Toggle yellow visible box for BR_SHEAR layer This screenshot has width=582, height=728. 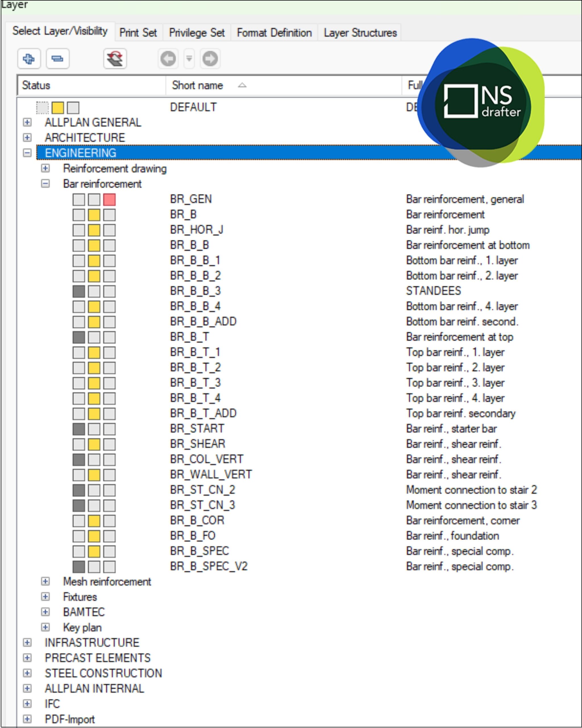[x=94, y=444]
